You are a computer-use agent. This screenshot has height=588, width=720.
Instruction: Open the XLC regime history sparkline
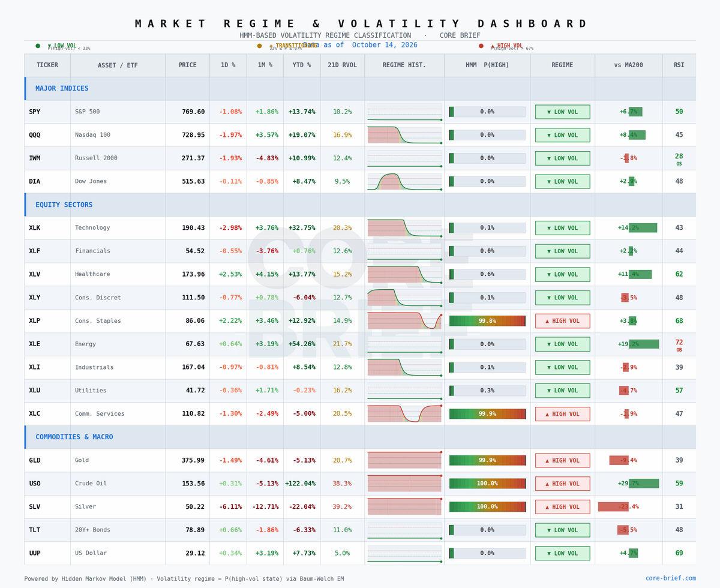404,414
